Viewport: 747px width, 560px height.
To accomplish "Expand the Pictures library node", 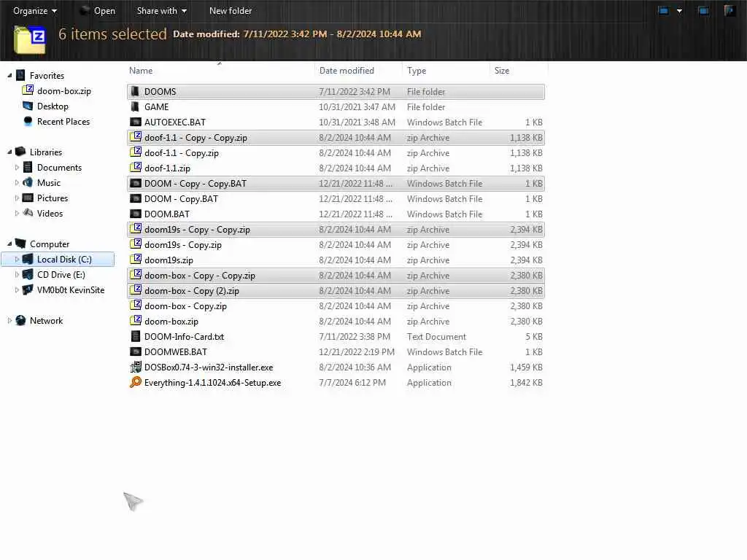I will pyautogui.click(x=17, y=198).
